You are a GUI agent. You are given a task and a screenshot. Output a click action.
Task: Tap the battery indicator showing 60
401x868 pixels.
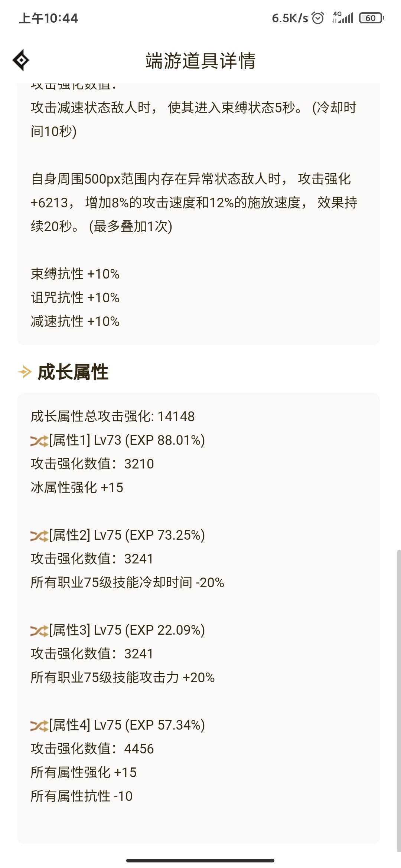pyautogui.click(x=371, y=18)
